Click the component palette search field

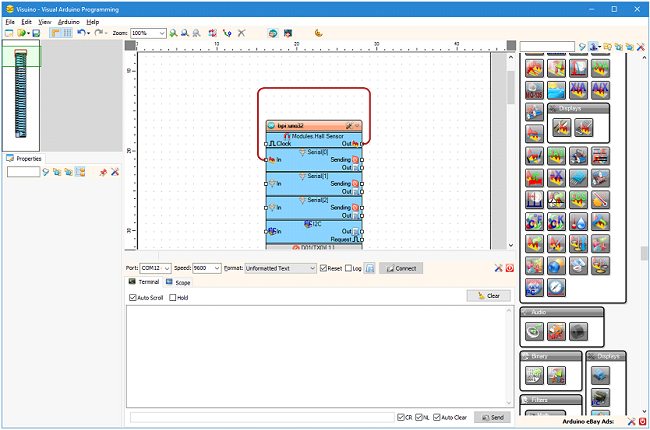[547, 46]
